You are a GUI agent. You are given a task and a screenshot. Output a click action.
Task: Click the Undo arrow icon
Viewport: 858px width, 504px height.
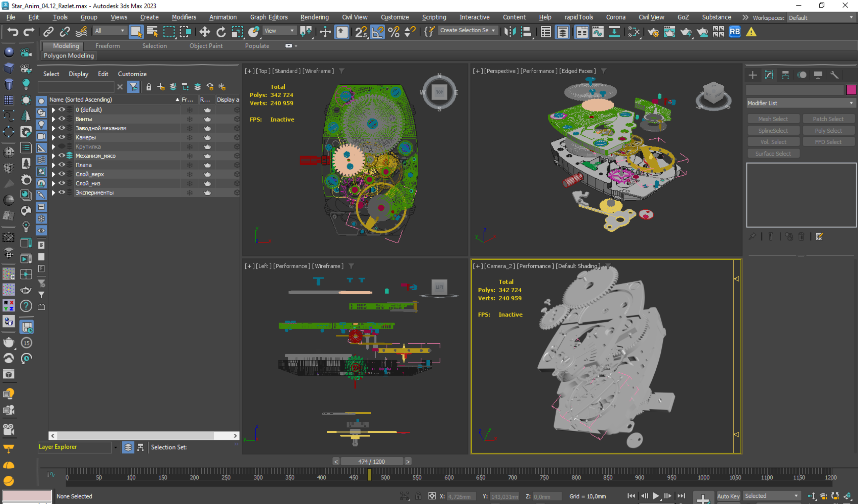click(12, 32)
